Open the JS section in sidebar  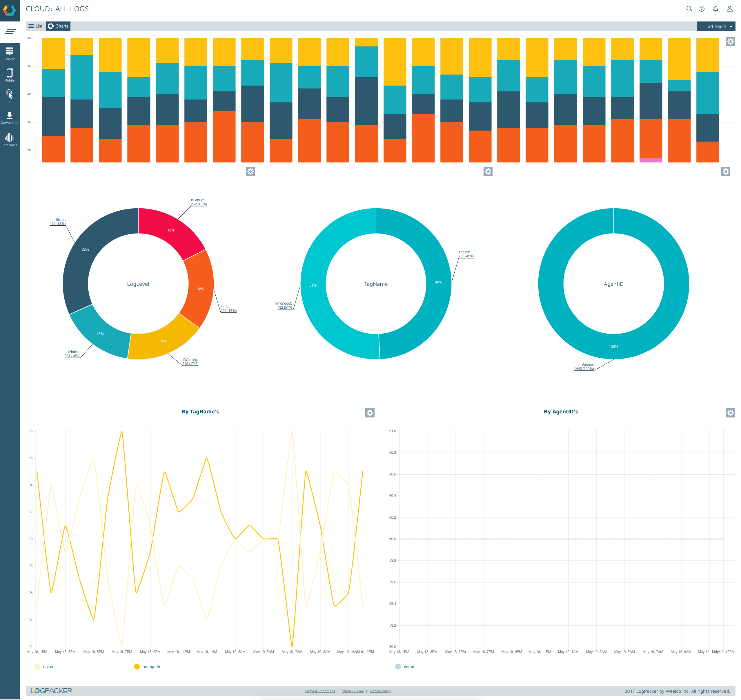[x=9, y=96]
